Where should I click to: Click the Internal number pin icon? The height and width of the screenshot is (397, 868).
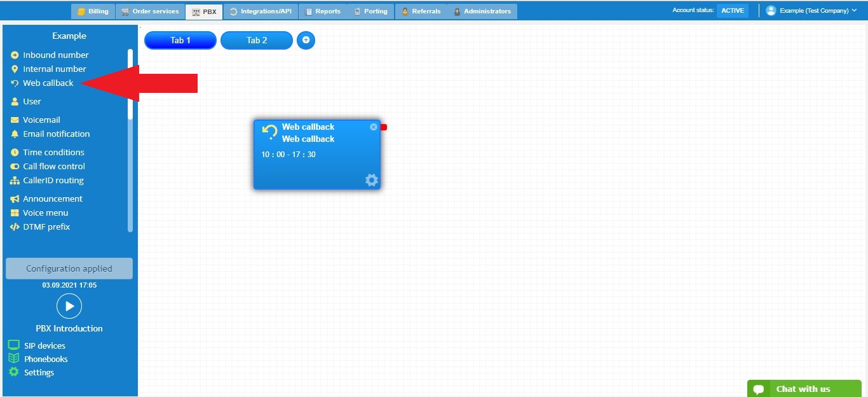pos(15,69)
